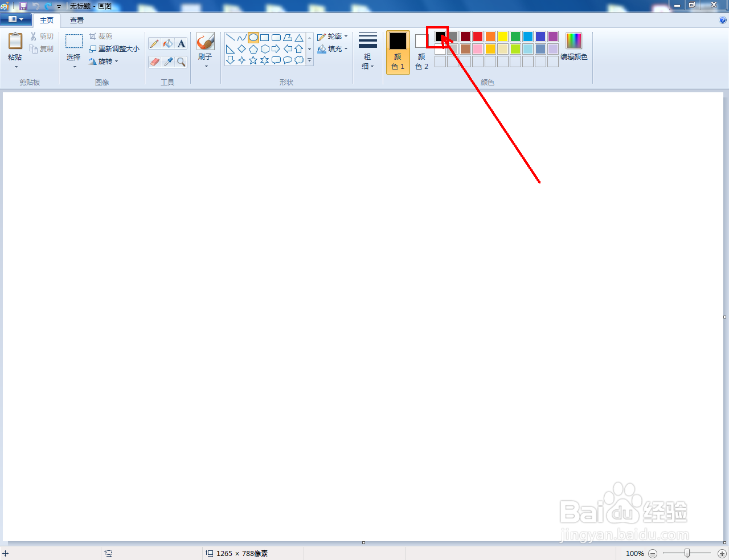This screenshot has width=729, height=560.
Task: Select the Color picker eyedropper tool
Action: click(168, 62)
